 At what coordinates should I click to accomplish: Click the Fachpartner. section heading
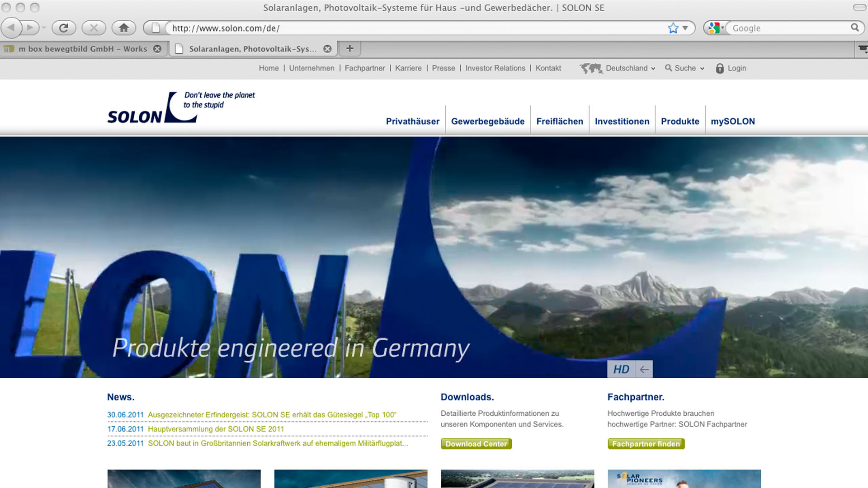(636, 397)
